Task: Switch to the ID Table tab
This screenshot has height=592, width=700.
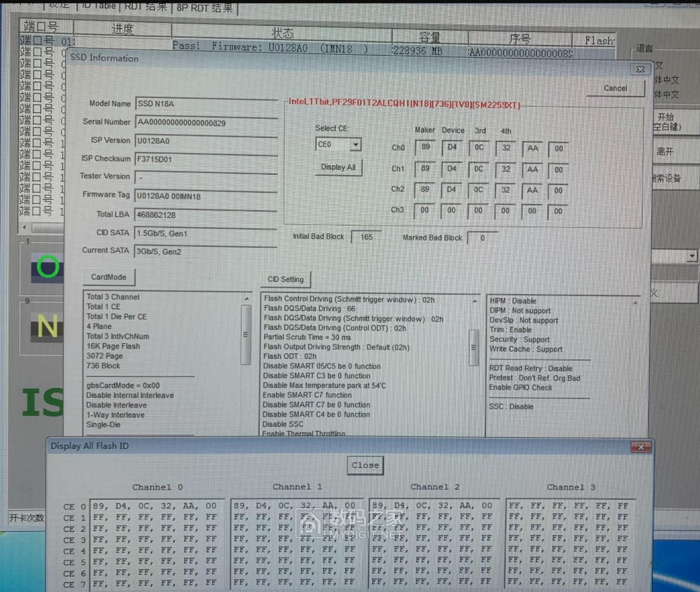Action: [x=98, y=6]
